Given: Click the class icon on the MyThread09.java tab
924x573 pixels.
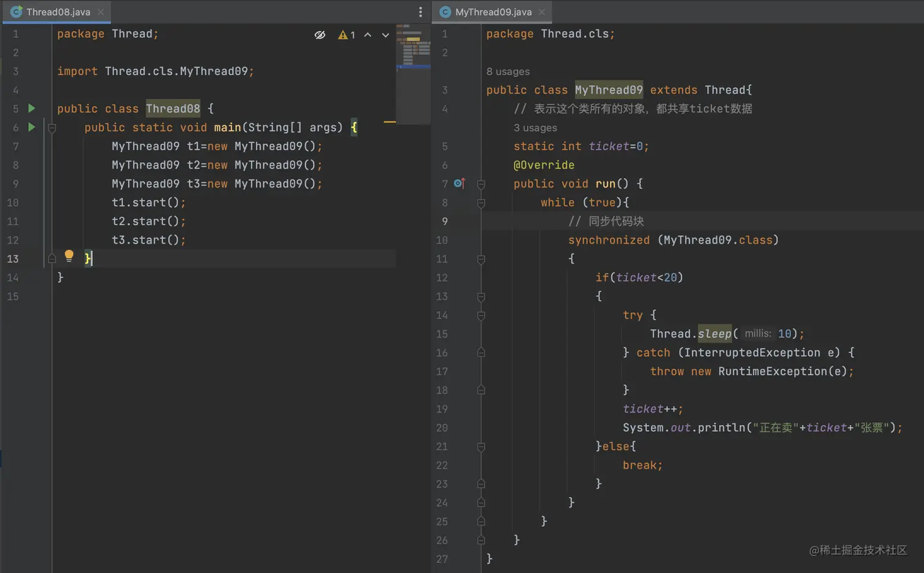Looking at the screenshot, I should 446,12.
